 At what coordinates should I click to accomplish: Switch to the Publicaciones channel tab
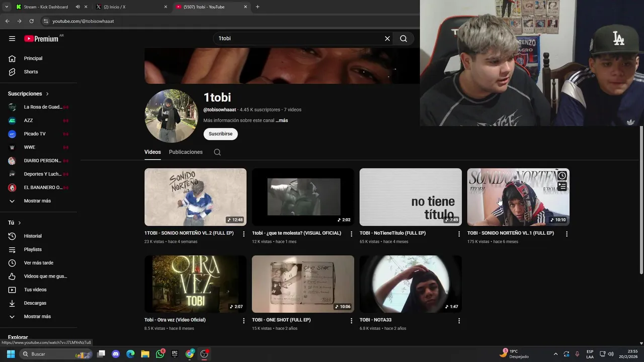point(186,152)
